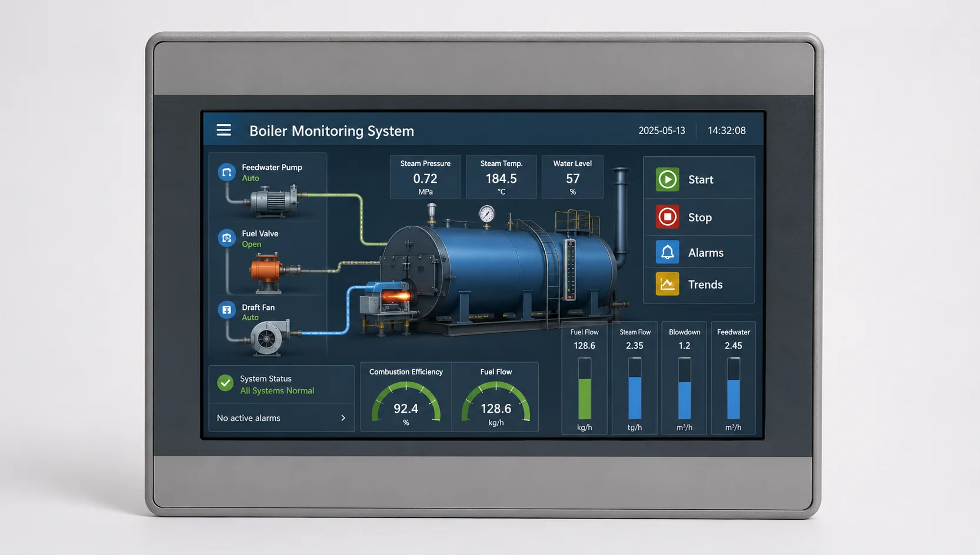Image resolution: width=980 pixels, height=555 pixels.
Task: Click the green System Status checkmark icon
Action: [225, 383]
